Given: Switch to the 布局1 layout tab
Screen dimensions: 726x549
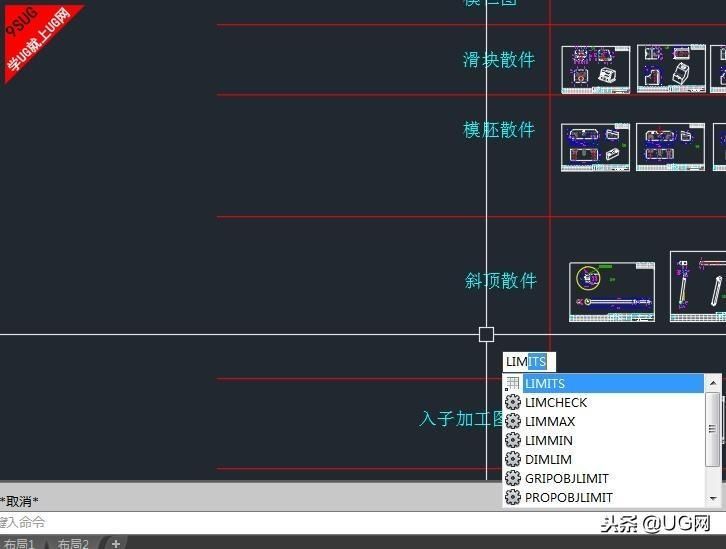Looking at the screenshot, I should [x=19, y=543].
